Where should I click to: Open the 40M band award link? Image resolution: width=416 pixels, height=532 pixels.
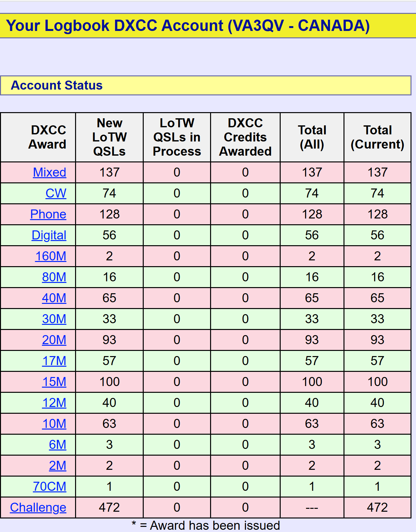(54, 298)
